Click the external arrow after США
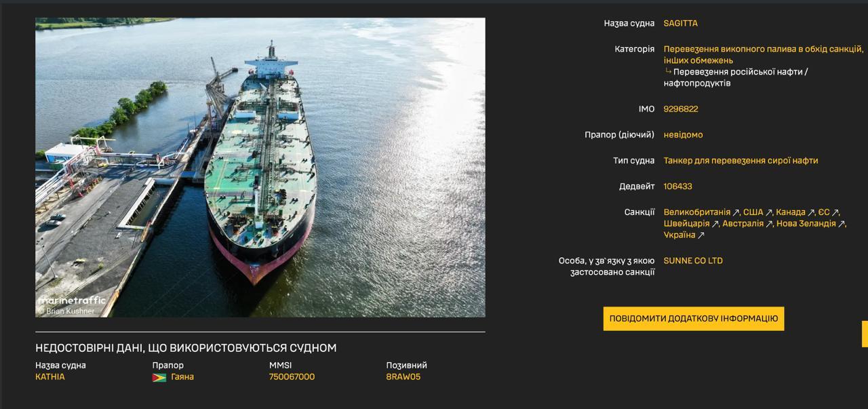This screenshot has width=868, height=409. click(x=769, y=213)
